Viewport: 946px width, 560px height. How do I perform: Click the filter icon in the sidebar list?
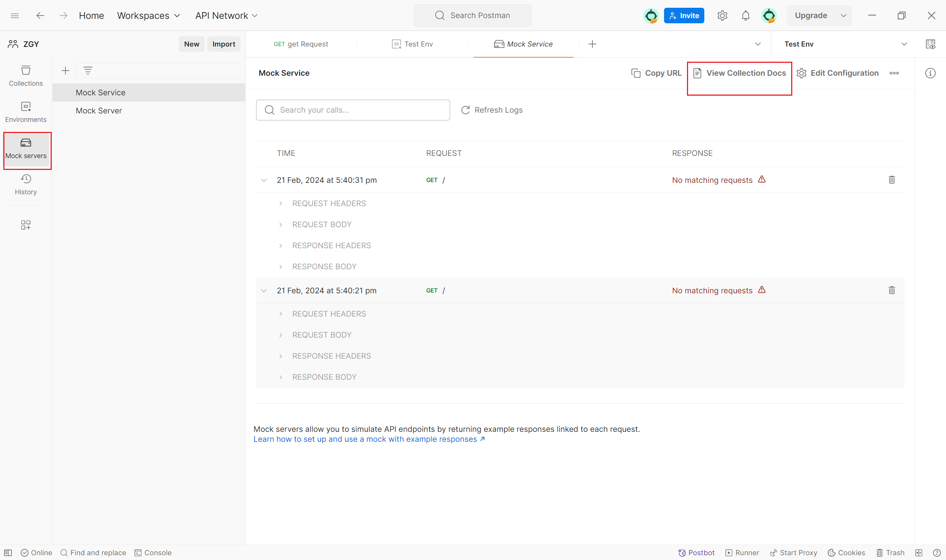88,71
